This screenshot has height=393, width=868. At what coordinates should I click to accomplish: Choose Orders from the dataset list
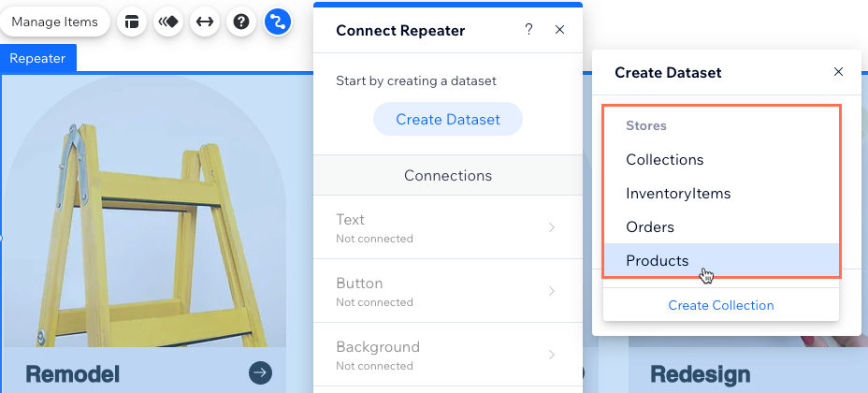click(650, 227)
